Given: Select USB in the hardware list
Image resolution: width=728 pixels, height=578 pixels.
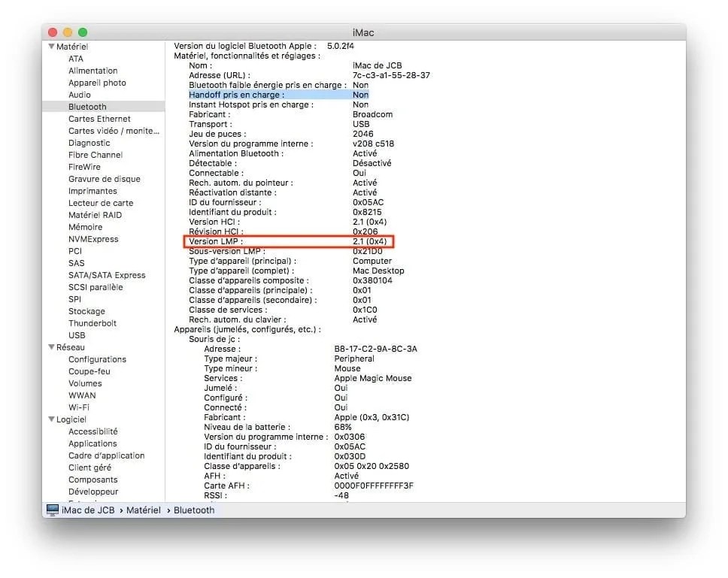Looking at the screenshot, I should coord(77,335).
